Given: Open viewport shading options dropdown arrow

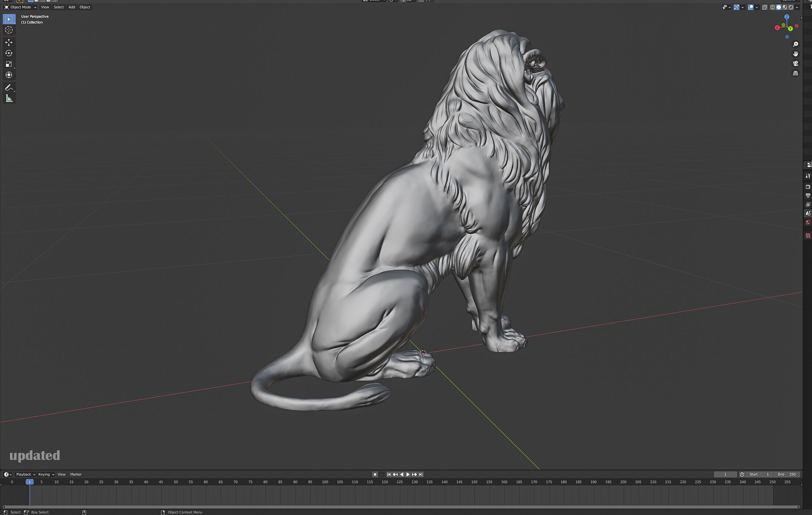Looking at the screenshot, I should point(797,7).
